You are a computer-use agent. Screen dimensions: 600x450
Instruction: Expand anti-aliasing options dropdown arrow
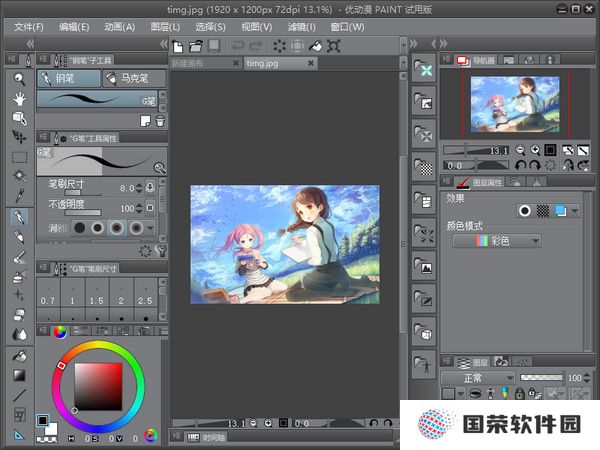tap(150, 228)
